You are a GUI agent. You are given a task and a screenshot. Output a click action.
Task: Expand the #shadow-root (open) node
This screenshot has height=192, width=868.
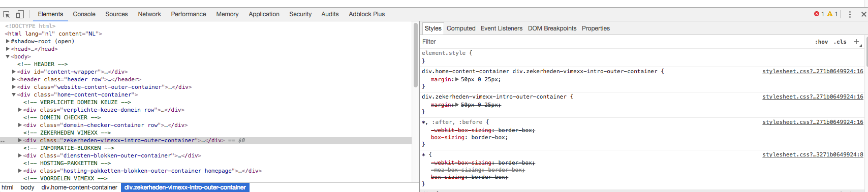coord(8,42)
